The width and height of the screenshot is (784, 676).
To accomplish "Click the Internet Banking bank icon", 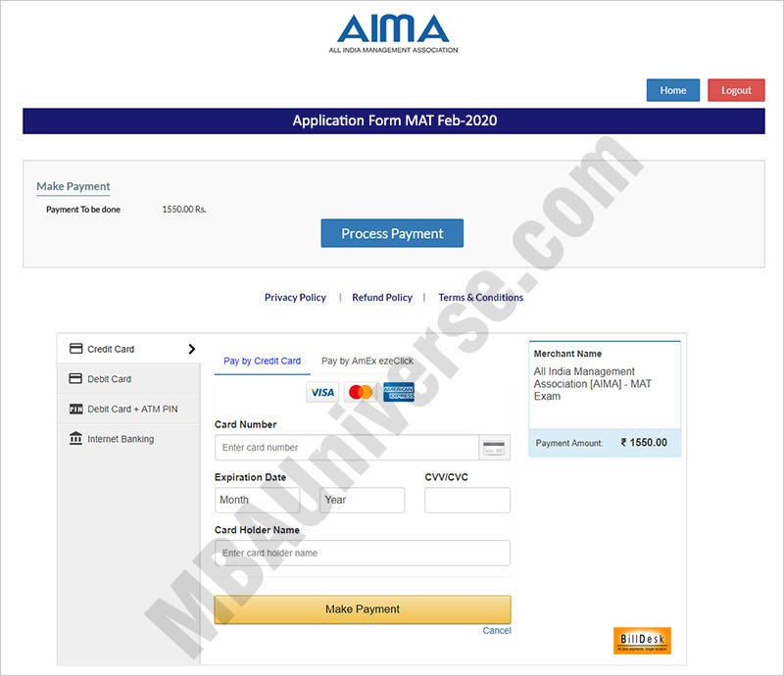I will point(75,439).
